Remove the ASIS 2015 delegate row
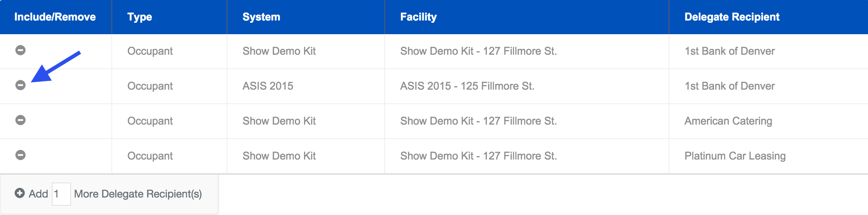This screenshot has width=868, height=215. [x=20, y=85]
